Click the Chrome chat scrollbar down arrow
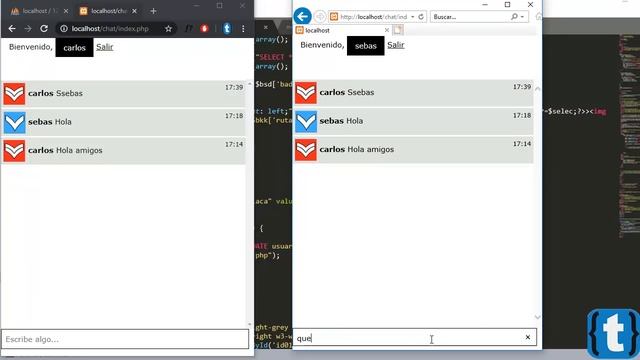 250,324
